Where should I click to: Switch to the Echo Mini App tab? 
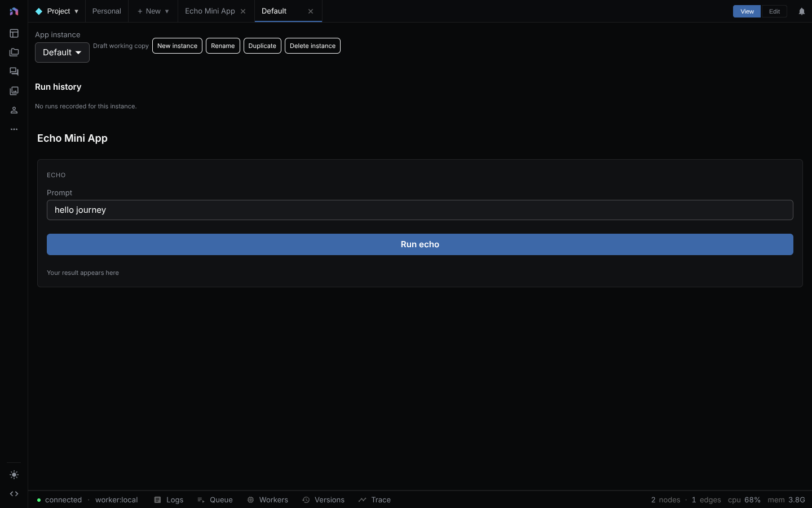click(x=210, y=11)
